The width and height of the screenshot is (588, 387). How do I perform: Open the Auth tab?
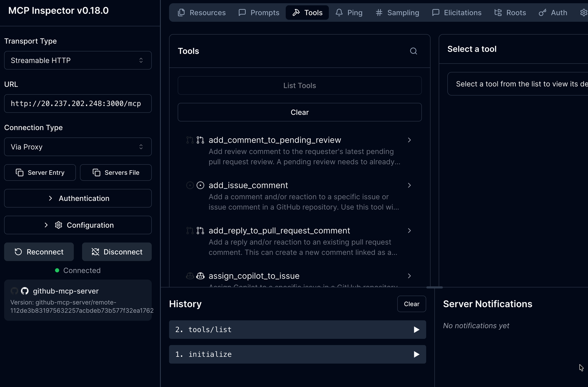(x=553, y=13)
